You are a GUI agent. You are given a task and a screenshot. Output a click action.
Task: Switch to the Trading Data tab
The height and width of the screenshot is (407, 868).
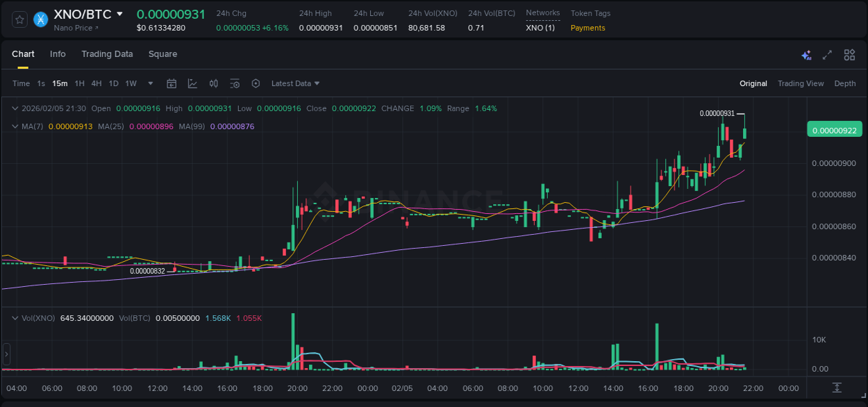(107, 54)
